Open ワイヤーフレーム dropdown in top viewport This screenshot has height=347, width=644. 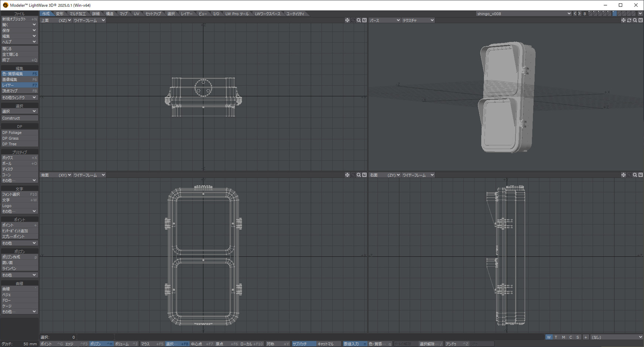89,20
